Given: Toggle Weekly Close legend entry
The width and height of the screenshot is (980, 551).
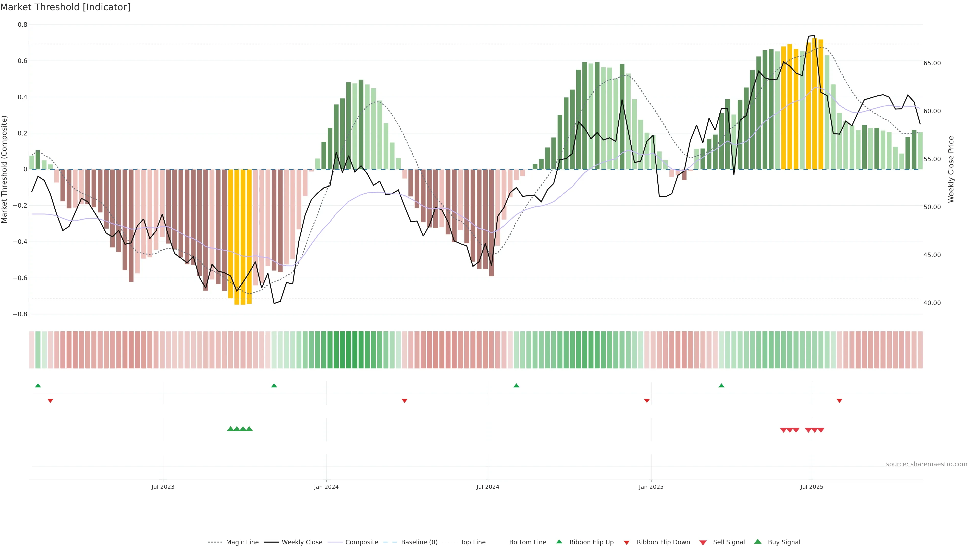Looking at the screenshot, I should click(x=302, y=542).
